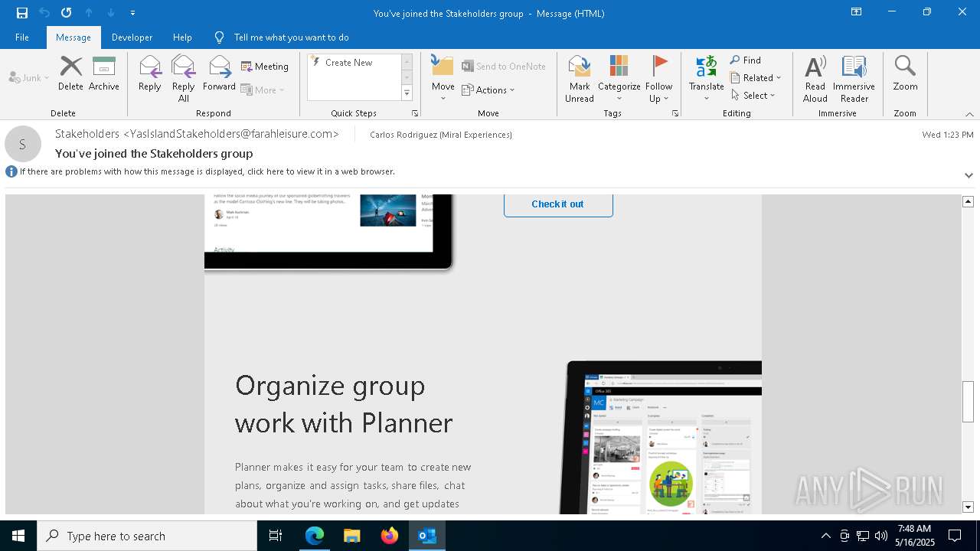Open the Help ribbon tab
The image size is (980, 551).
(182, 37)
